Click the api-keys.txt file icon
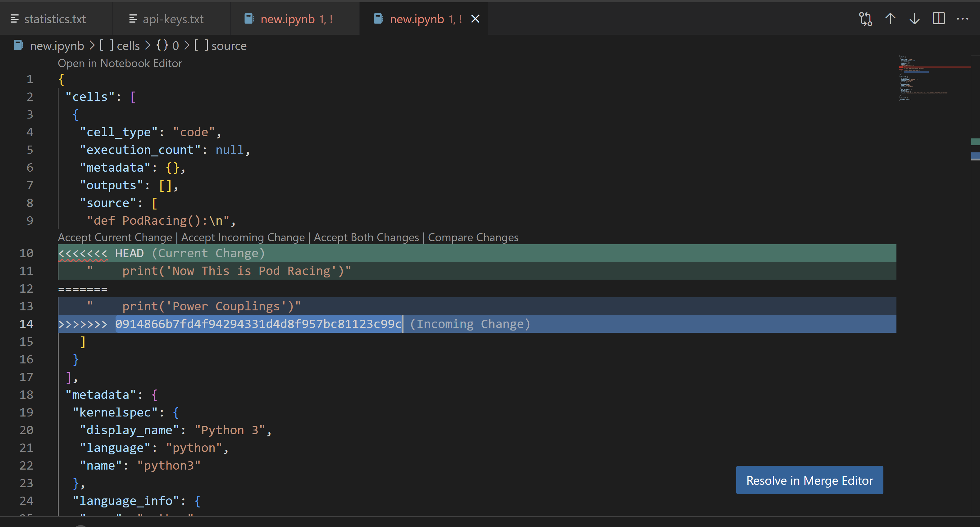Screen dimensions: 980x527 pos(133,19)
